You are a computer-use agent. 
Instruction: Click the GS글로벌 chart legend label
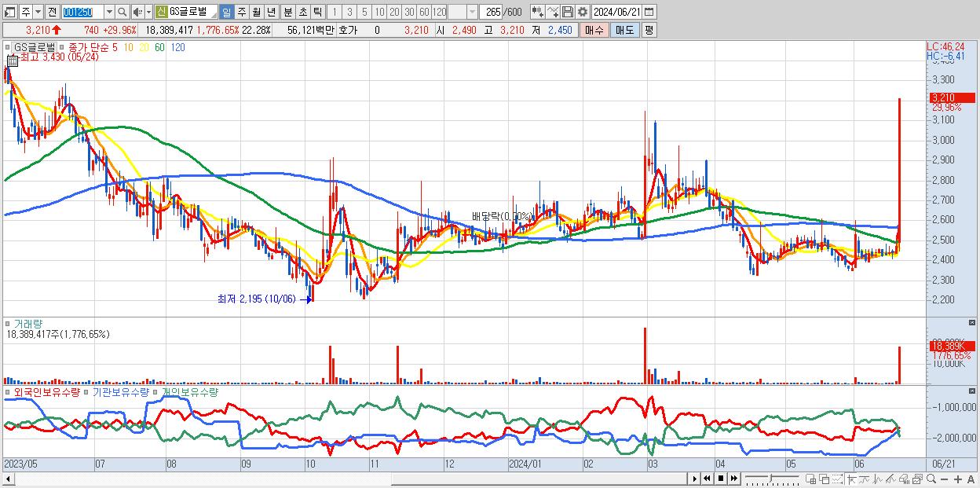(35, 47)
